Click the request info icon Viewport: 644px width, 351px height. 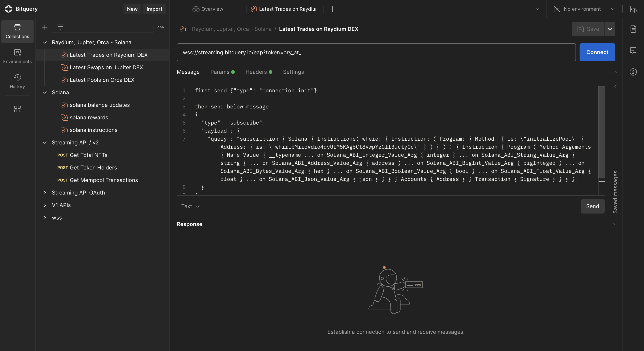(634, 72)
